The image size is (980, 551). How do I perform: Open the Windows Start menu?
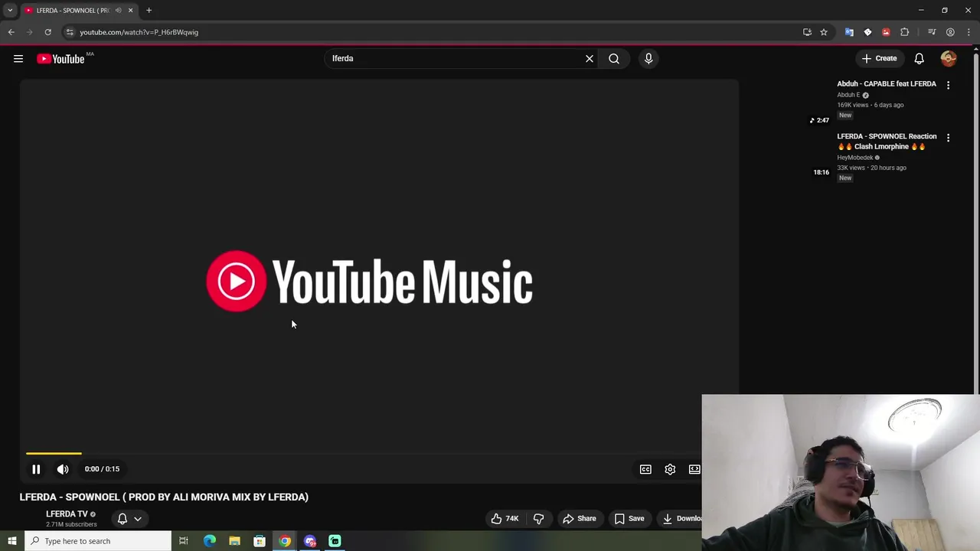point(11,541)
